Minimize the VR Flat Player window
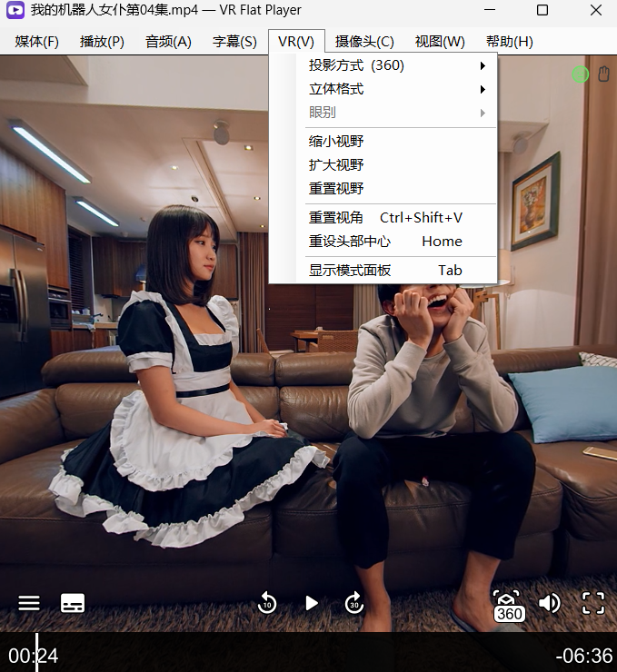The height and width of the screenshot is (672, 617). 490,10
